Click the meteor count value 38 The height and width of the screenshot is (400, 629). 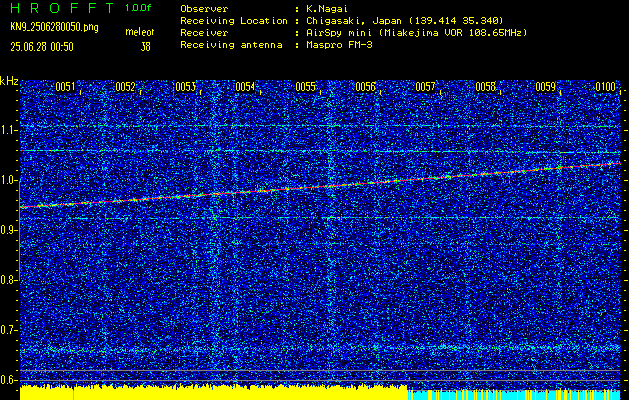(x=145, y=47)
